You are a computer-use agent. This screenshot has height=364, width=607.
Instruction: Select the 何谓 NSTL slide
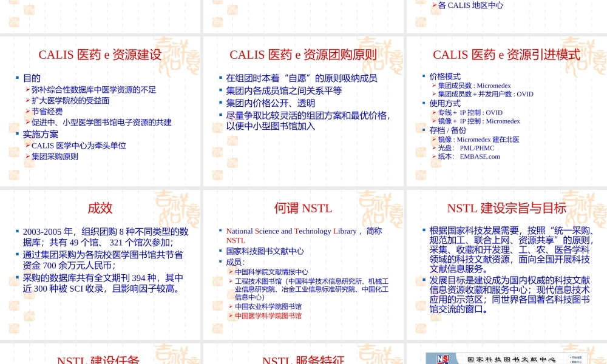(303, 265)
